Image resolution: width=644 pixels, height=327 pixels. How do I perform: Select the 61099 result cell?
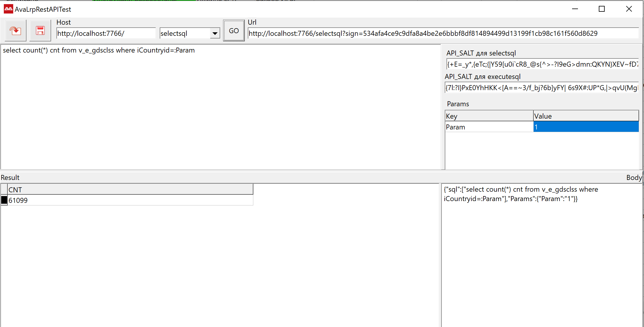tap(130, 200)
